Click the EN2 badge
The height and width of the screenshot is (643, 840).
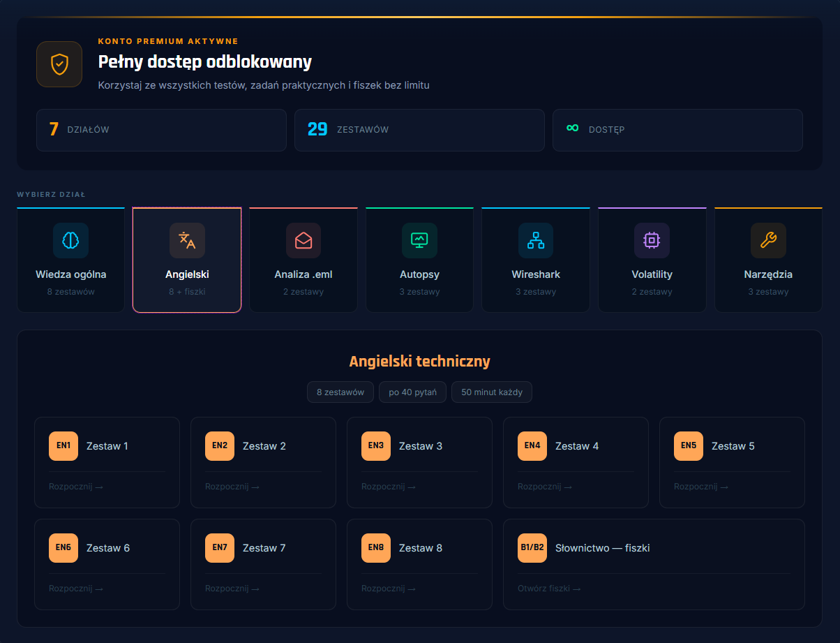(x=220, y=446)
